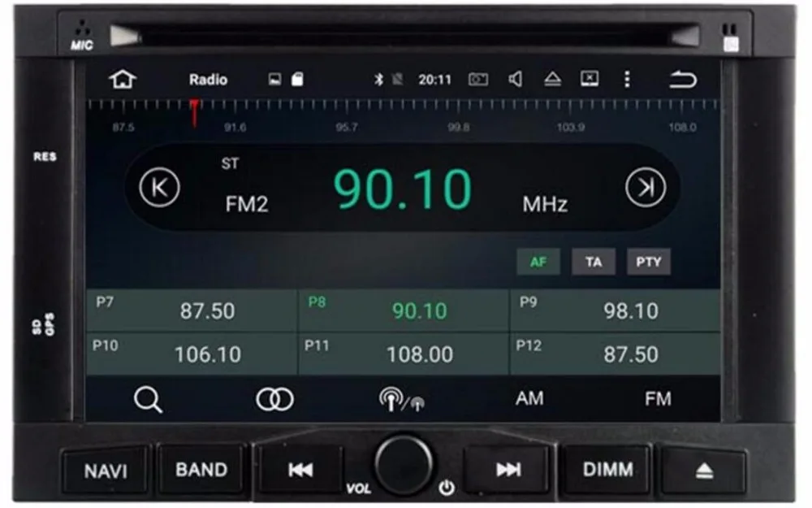Open the home screen via house icon
Screen dimensions: 812x508
[x=122, y=79]
